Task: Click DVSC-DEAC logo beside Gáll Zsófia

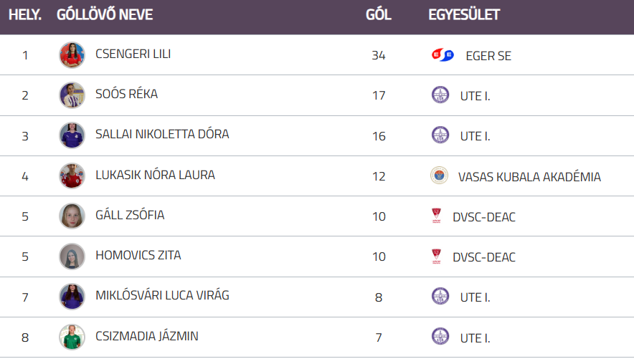Action: 436,216
